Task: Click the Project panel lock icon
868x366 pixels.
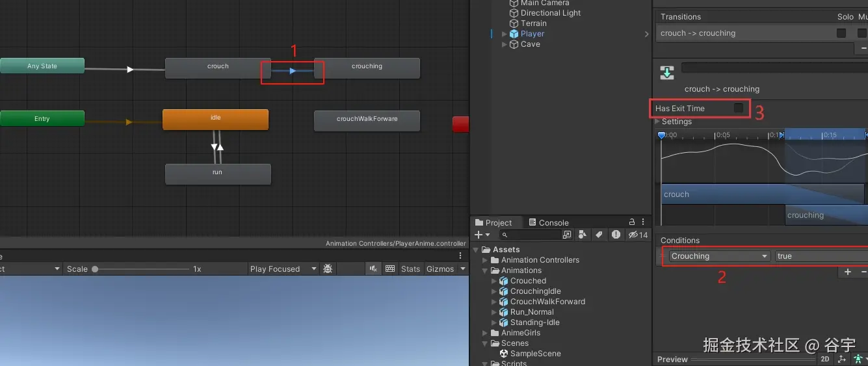Action: point(631,222)
